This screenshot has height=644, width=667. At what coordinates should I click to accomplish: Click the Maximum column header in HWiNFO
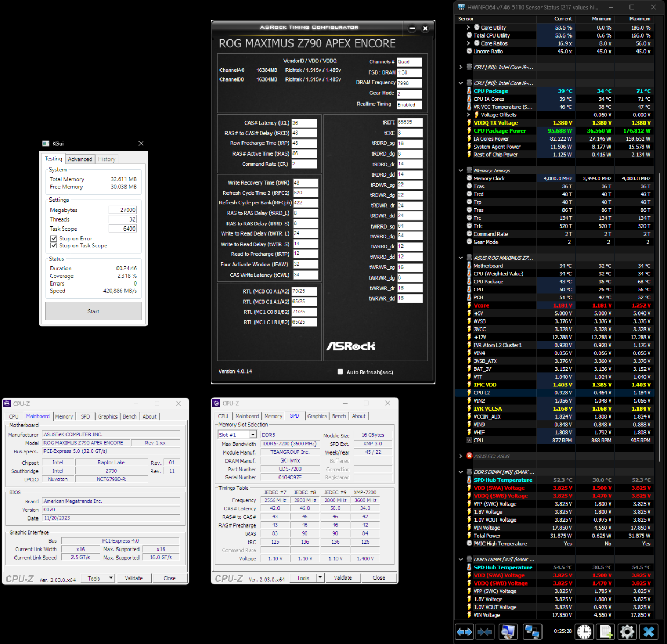click(640, 19)
